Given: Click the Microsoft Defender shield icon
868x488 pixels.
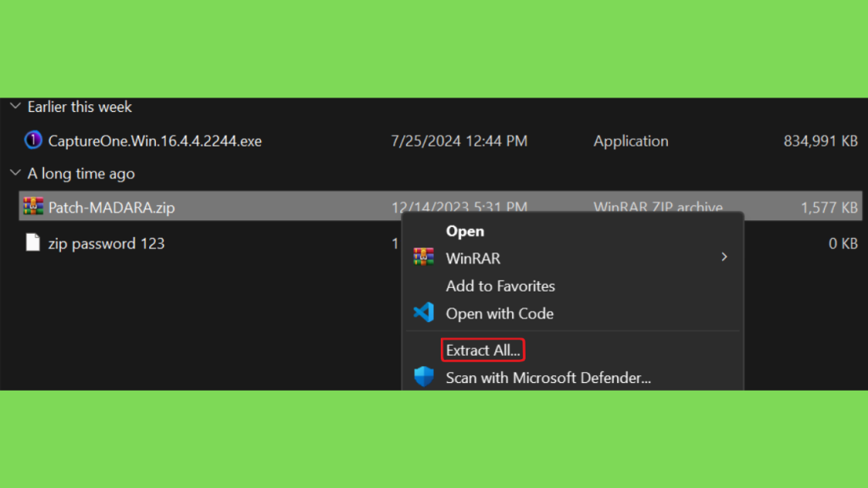Looking at the screenshot, I should point(424,377).
